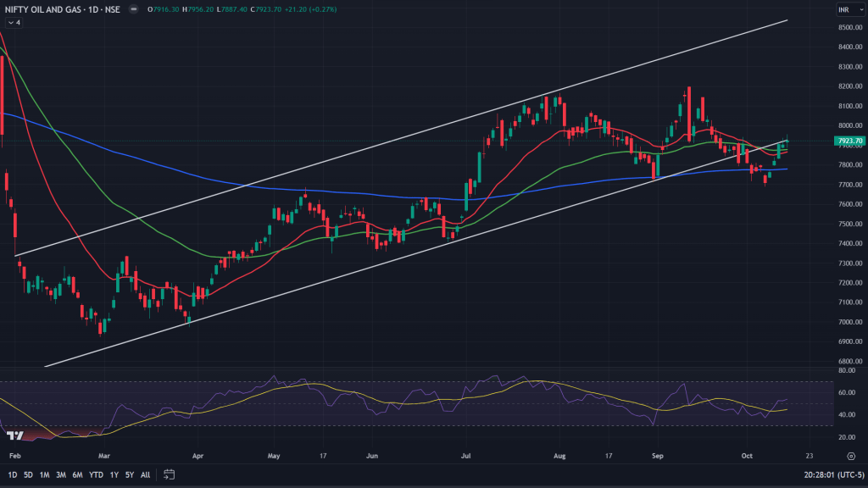This screenshot has width=868, height=488.
Task: Select the 1D time range
Action: (x=13, y=474)
